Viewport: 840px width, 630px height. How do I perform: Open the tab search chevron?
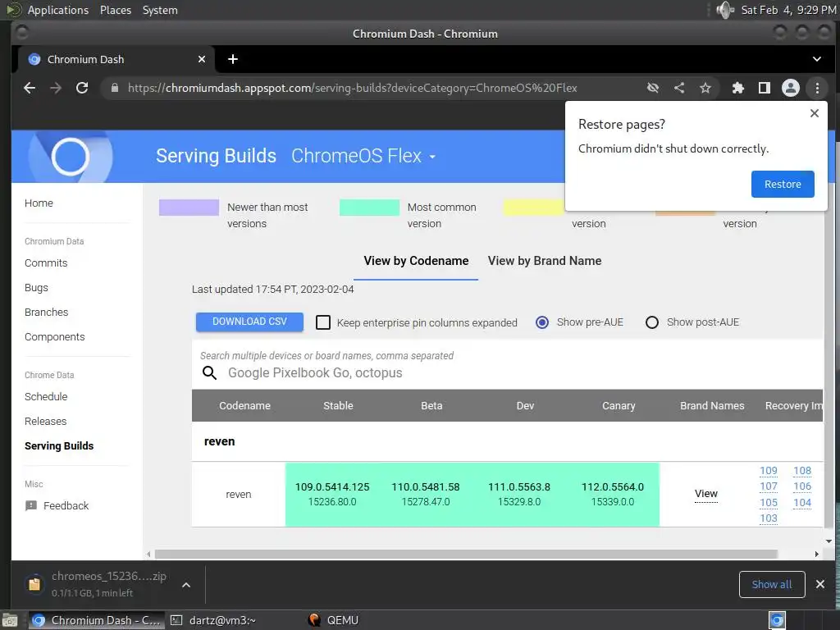[816, 59]
